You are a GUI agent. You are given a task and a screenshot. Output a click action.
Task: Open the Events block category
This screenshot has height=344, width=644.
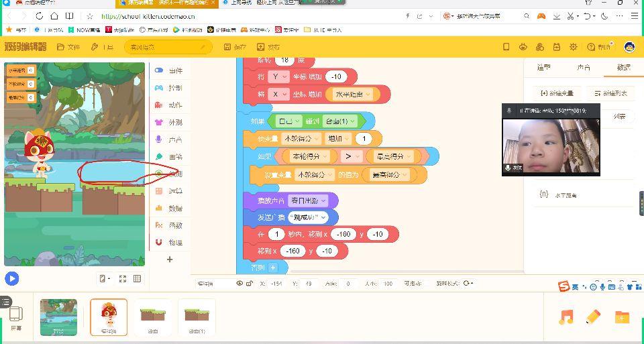click(168, 70)
